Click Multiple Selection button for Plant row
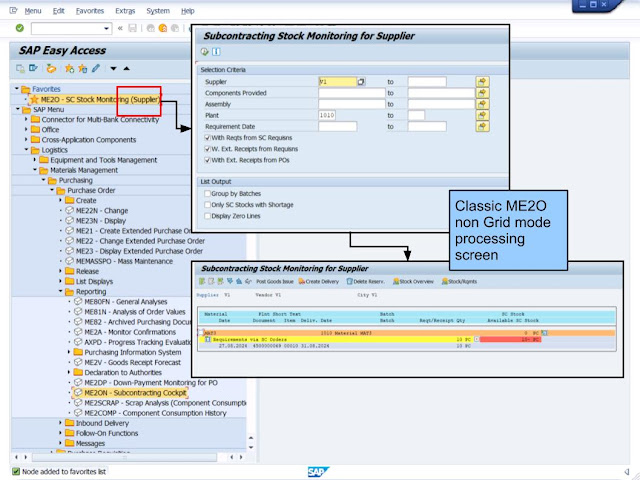640x480 pixels. pos(482,116)
